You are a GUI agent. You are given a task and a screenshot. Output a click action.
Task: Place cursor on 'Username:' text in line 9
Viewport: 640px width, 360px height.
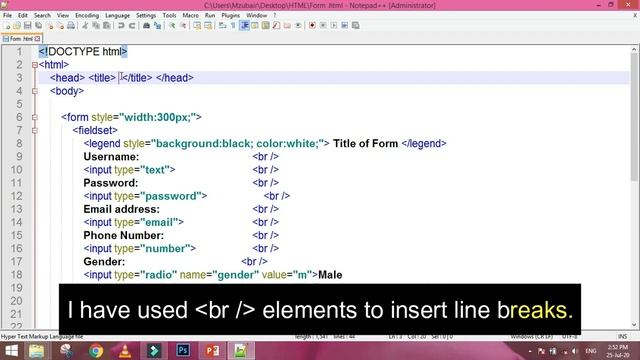(x=111, y=157)
